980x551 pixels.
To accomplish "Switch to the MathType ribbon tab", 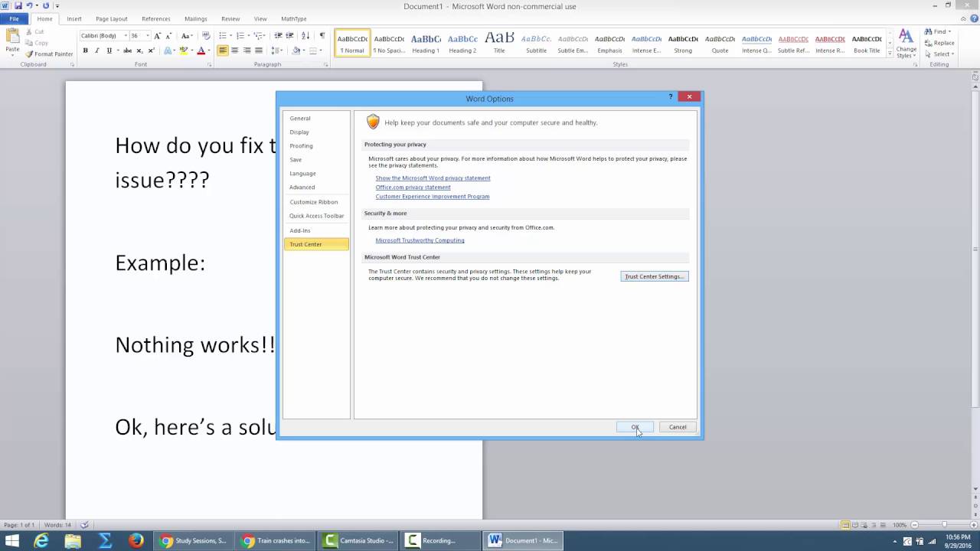I will click(x=294, y=18).
